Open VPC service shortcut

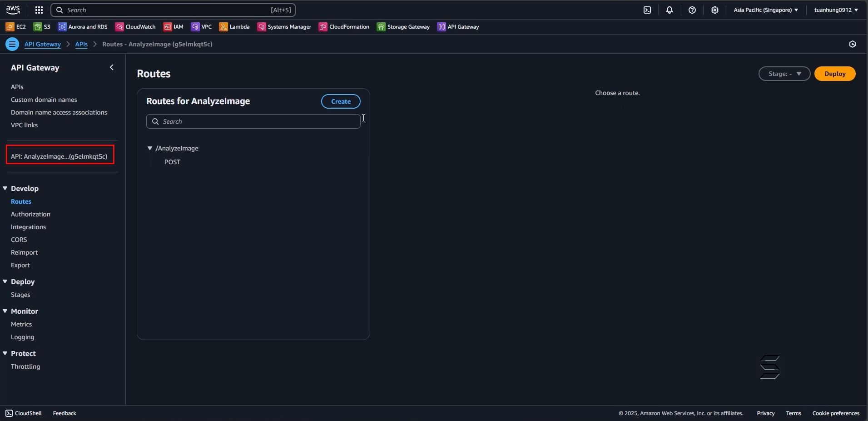pos(202,27)
